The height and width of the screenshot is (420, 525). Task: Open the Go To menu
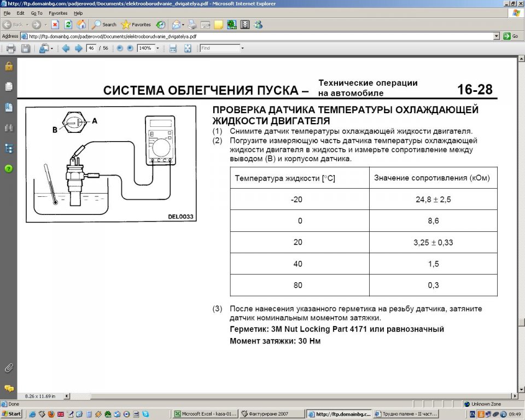37,13
